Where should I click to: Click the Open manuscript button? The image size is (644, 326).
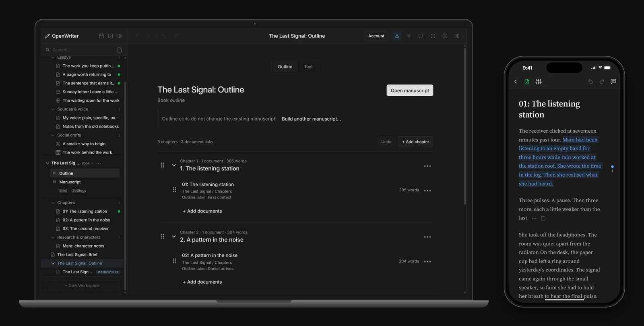pos(410,90)
